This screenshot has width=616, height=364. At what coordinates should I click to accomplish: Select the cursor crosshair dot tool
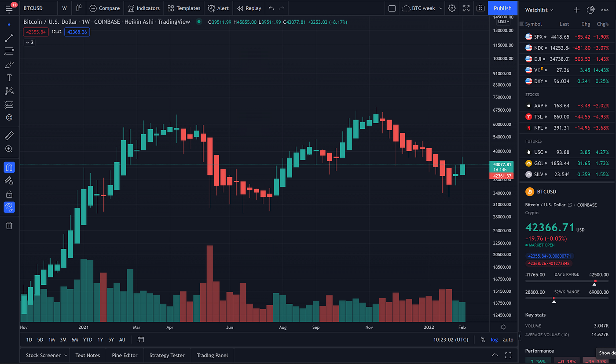[9, 24]
